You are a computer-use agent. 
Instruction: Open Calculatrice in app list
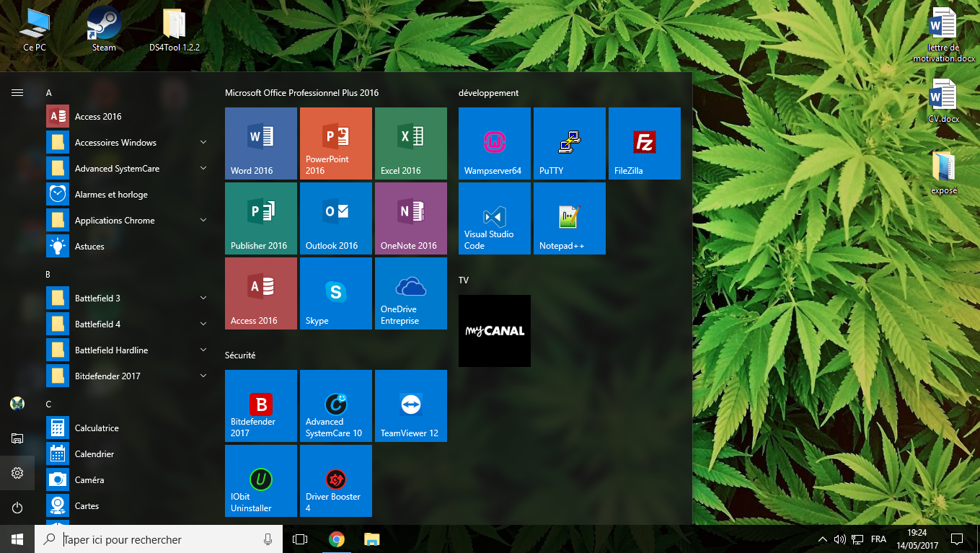tap(127, 428)
